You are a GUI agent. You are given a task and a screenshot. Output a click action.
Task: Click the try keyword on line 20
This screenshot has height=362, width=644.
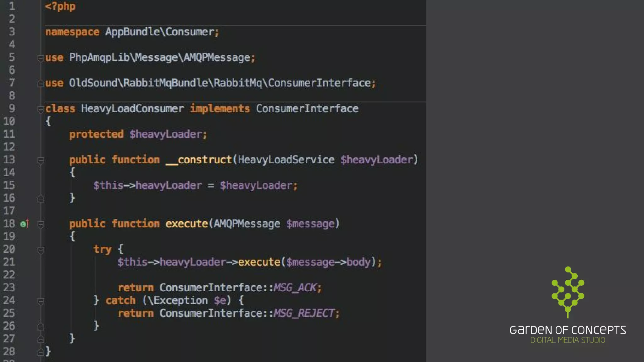pyautogui.click(x=103, y=250)
